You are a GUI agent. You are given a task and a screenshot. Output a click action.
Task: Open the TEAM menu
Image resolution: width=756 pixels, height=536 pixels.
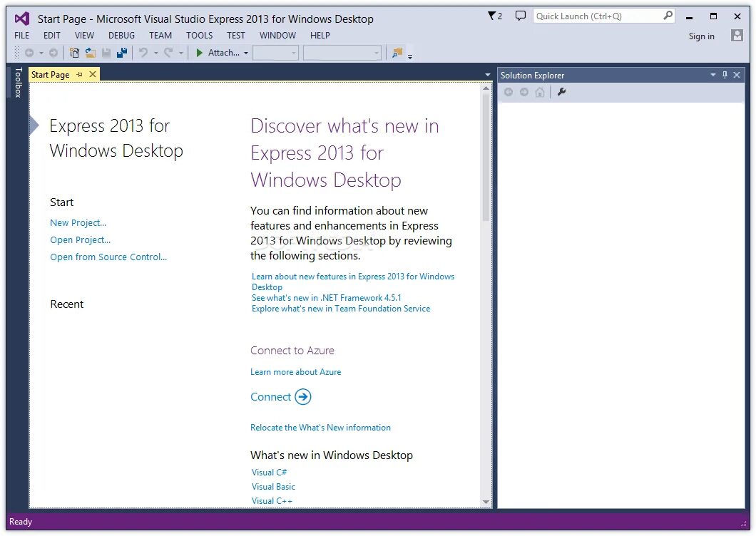tap(160, 35)
